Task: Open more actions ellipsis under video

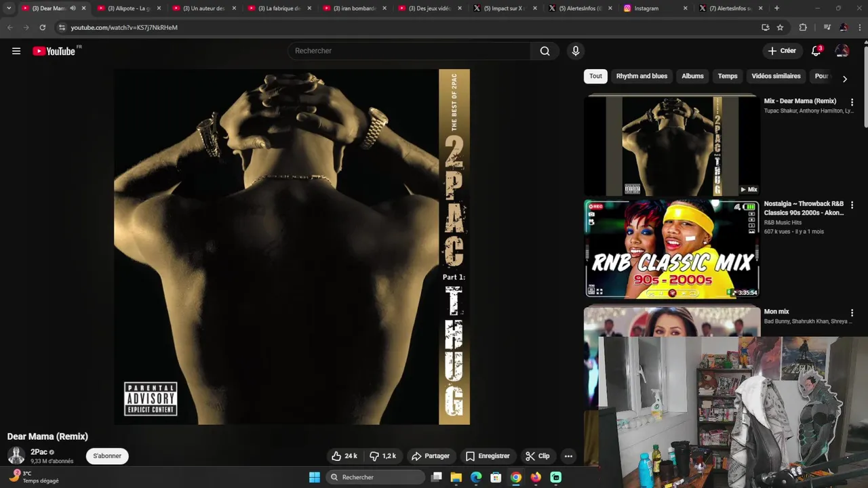Action: [568, 456]
